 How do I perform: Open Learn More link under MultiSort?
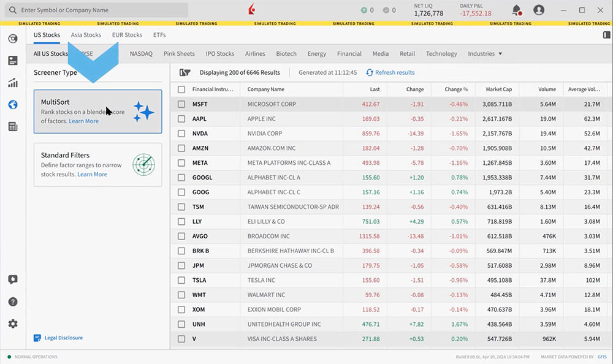pos(83,121)
